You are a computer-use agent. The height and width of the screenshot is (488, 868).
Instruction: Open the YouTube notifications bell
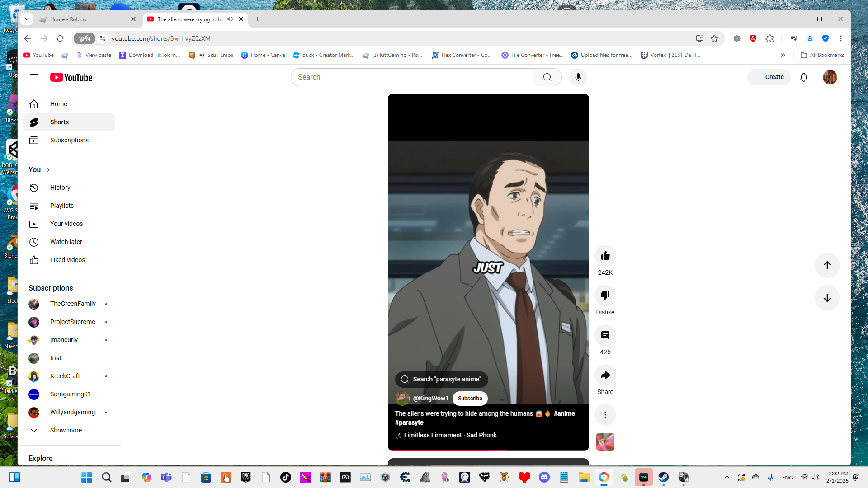(803, 77)
